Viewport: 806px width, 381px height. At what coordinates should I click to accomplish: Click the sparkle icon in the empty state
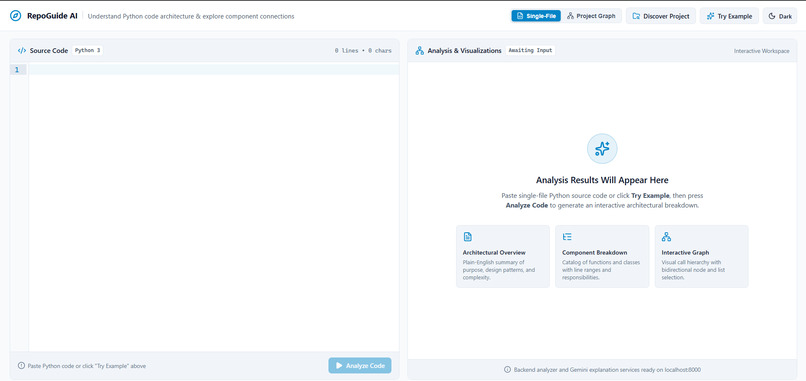tap(602, 149)
